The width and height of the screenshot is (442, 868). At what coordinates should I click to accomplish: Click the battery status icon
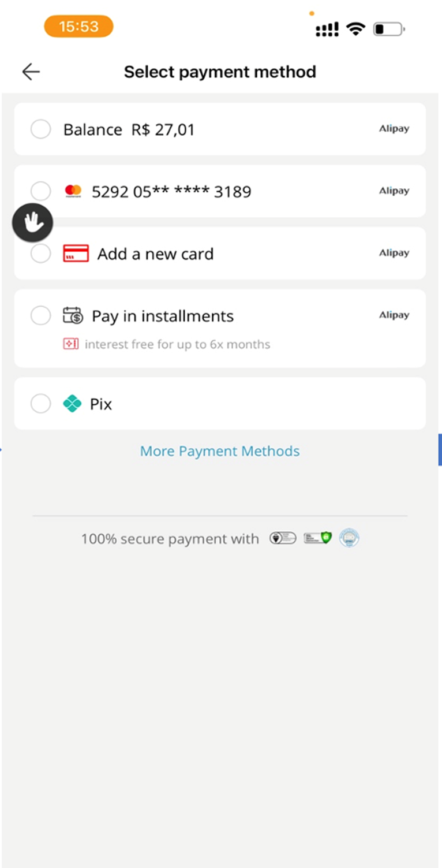389,29
